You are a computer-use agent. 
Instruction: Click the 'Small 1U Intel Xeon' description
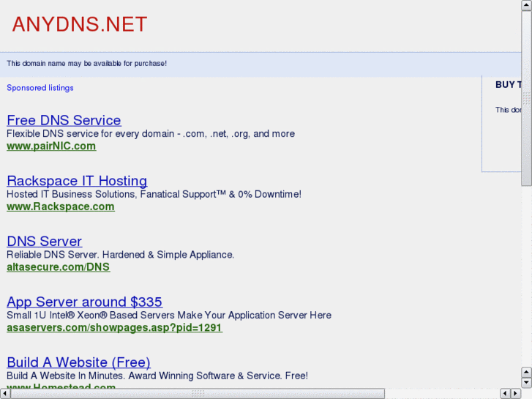point(169,315)
